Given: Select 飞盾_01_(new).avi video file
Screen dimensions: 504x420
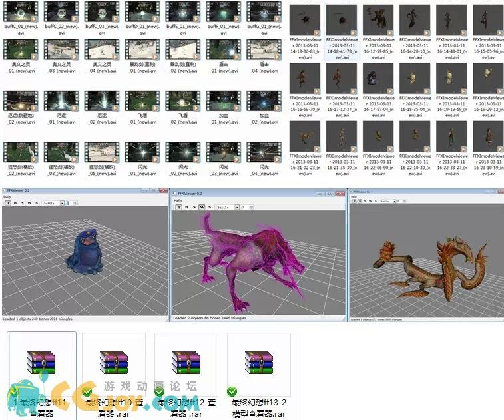Looking at the screenshot, I should (x=142, y=108).
